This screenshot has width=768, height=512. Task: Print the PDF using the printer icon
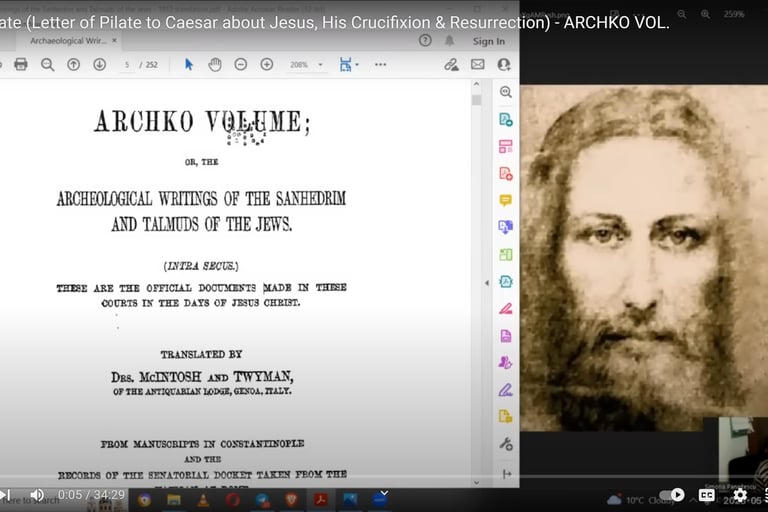coord(21,64)
